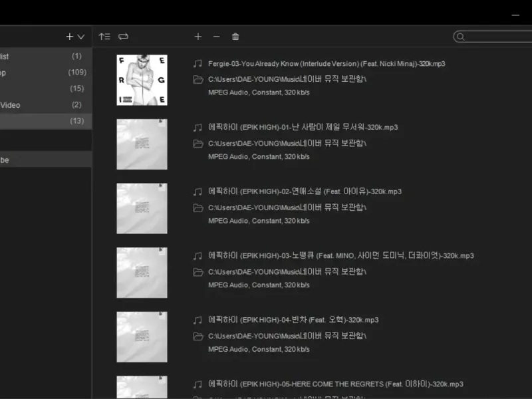Click the MPEG Audio info line of EPIK HIGH-03
Image resolution: width=532 pixels, height=399 pixels.
click(259, 285)
